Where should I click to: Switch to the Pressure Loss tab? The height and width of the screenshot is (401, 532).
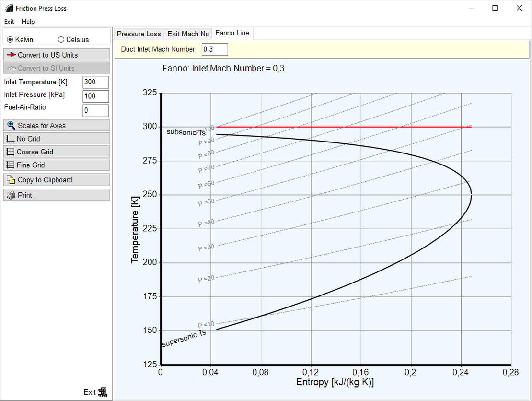(139, 34)
